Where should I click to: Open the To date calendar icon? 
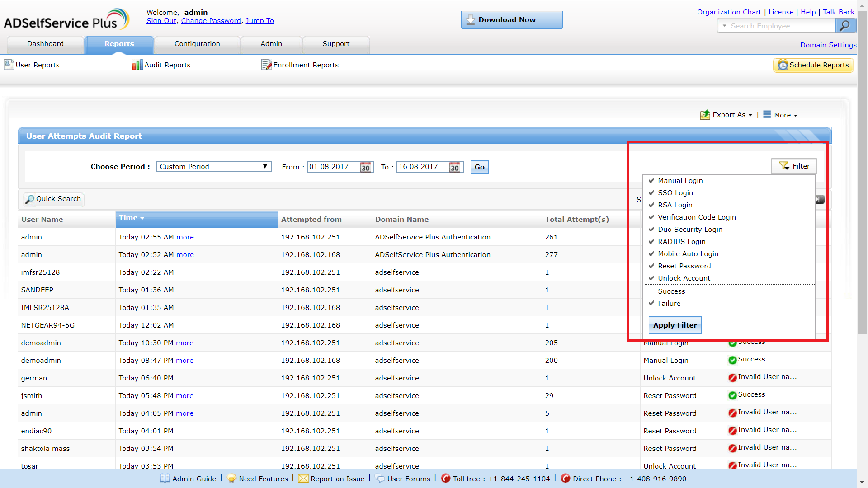[454, 167]
